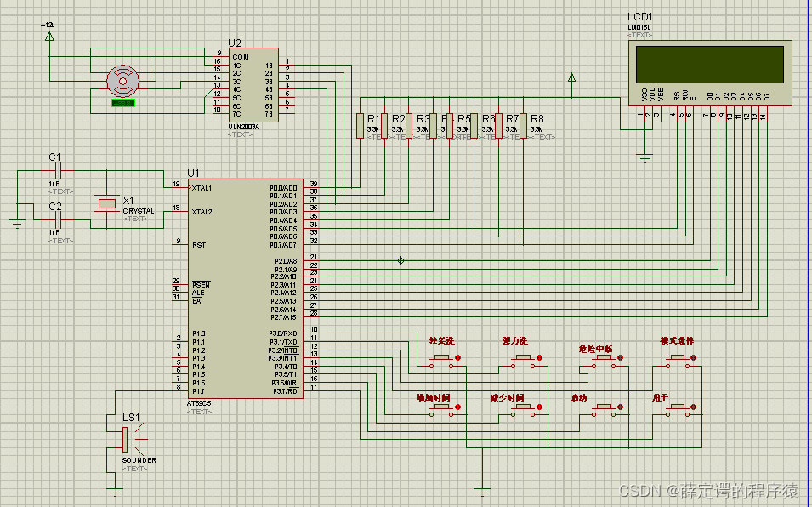Click the "XTAL1" pin label on U1

tap(202, 188)
